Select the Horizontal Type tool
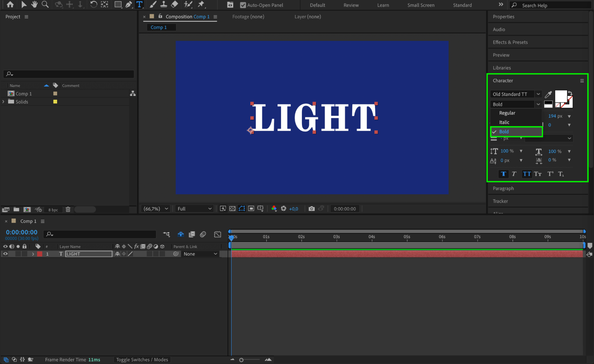This screenshot has height=364, width=594. point(139,4)
